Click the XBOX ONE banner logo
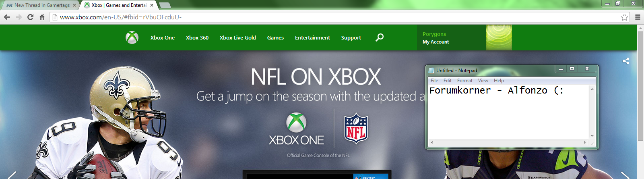644x179 pixels. (296, 129)
